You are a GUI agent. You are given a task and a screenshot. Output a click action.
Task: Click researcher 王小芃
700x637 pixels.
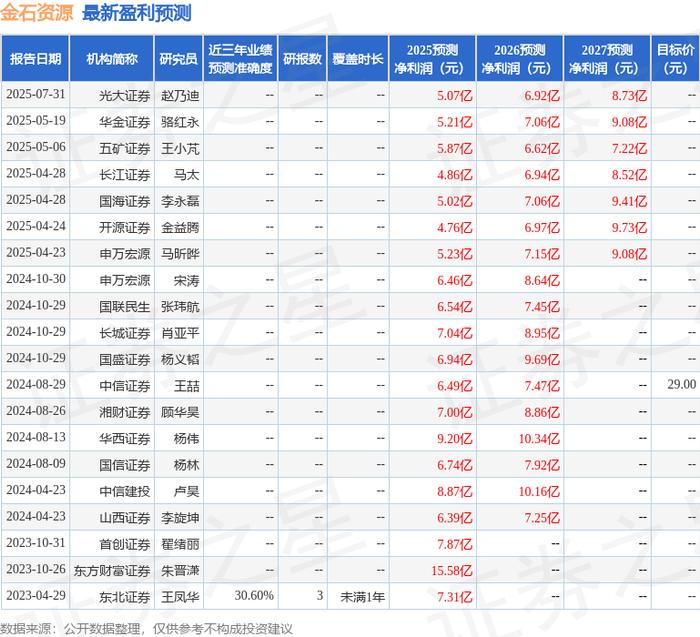click(x=180, y=148)
